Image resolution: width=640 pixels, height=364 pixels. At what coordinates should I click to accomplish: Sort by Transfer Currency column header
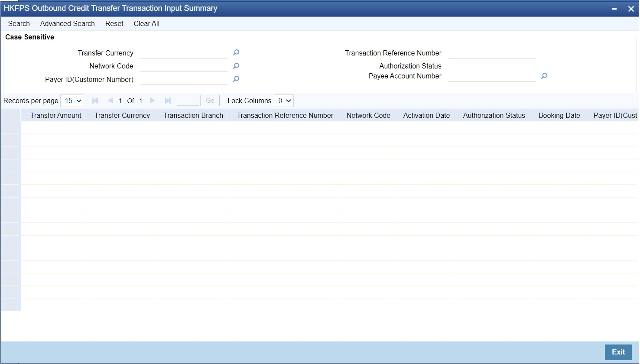click(122, 116)
